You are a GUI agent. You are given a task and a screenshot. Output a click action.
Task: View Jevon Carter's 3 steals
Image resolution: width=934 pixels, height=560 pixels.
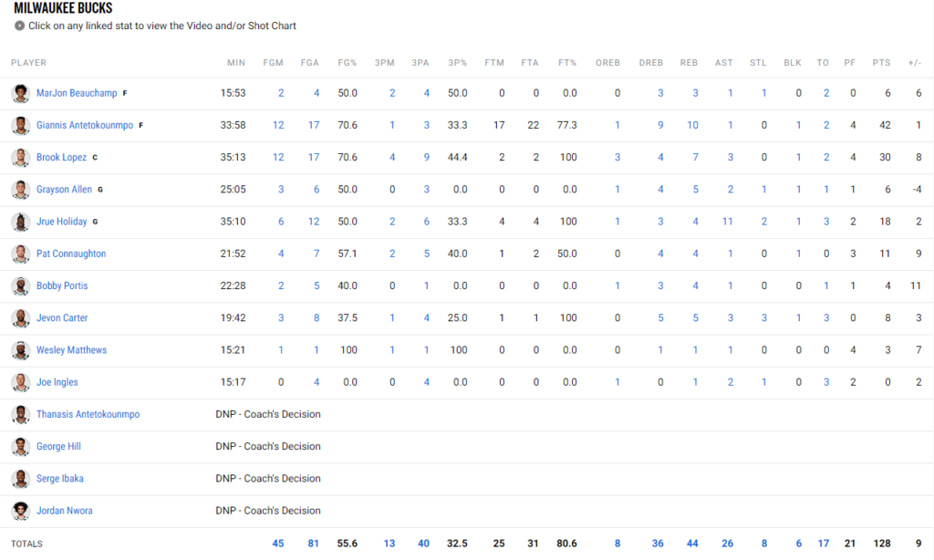[x=763, y=318]
